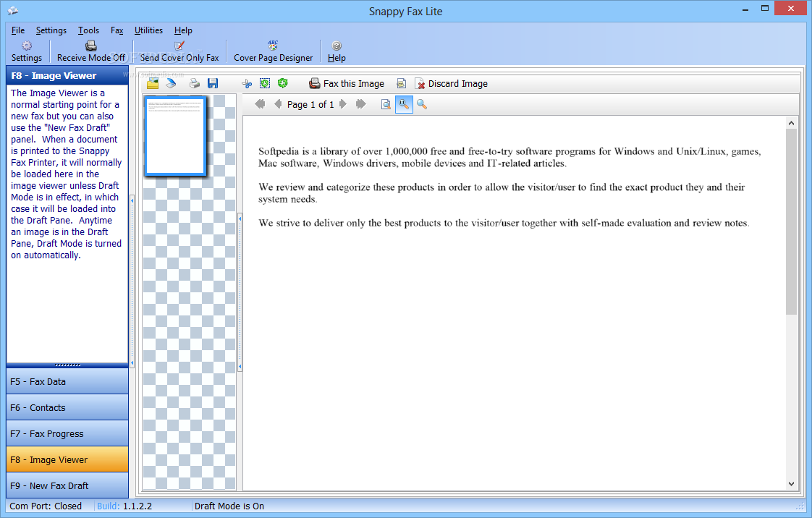Select the scissors cut tool

point(247,83)
